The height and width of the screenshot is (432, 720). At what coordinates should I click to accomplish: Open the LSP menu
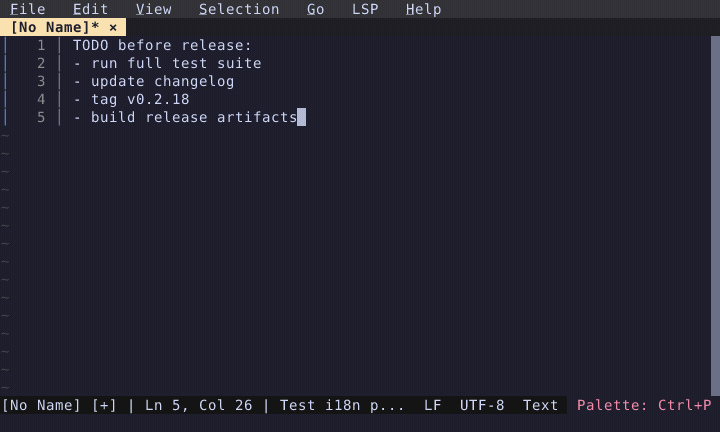[x=365, y=9]
